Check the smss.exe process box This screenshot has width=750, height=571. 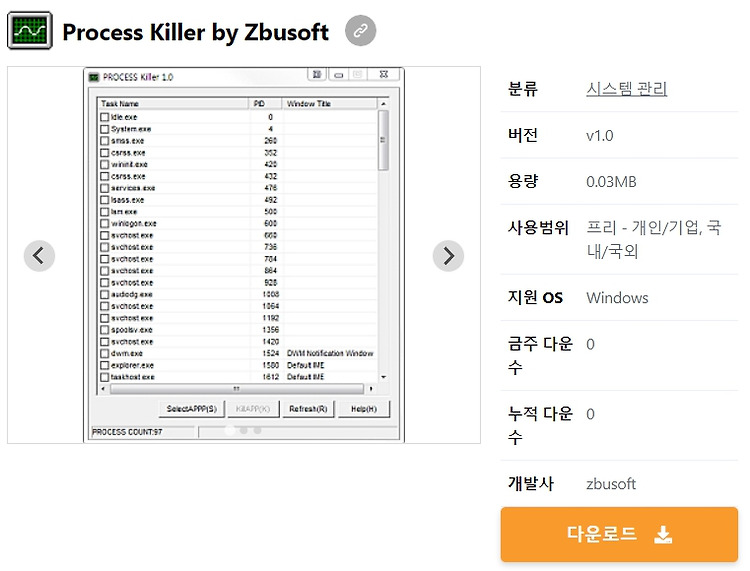tap(105, 141)
